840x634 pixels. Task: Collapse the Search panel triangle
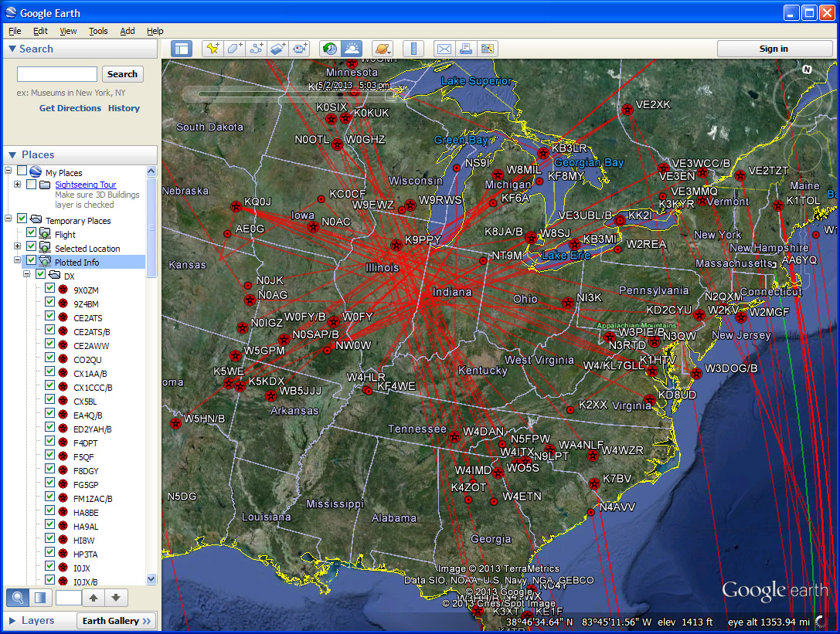click(12, 49)
